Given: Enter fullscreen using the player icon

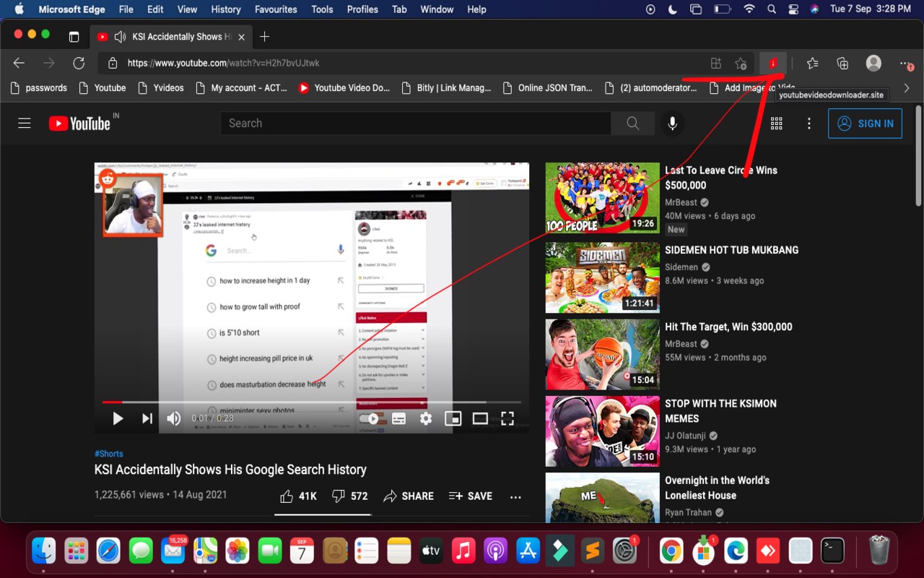Looking at the screenshot, I should (507, 418).
